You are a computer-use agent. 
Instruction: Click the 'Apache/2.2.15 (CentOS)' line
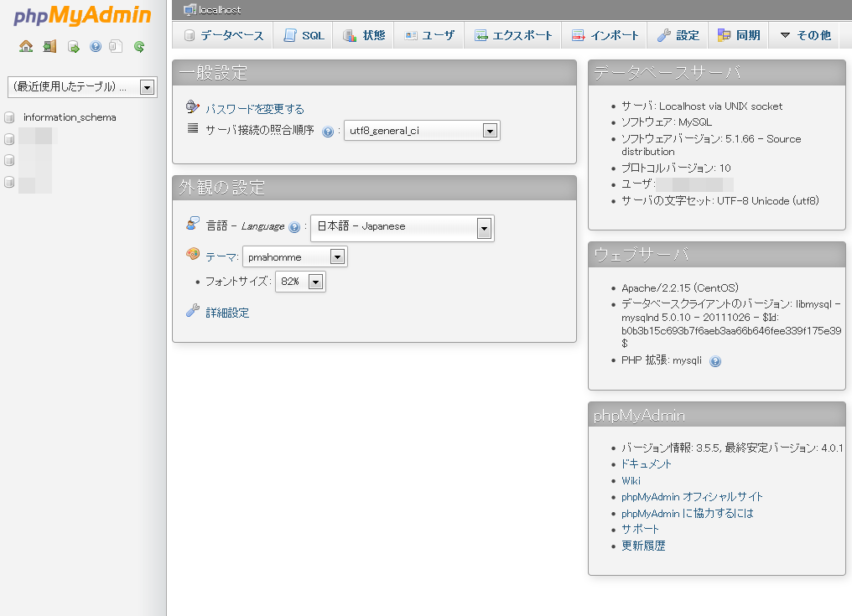tap(680, 288)
